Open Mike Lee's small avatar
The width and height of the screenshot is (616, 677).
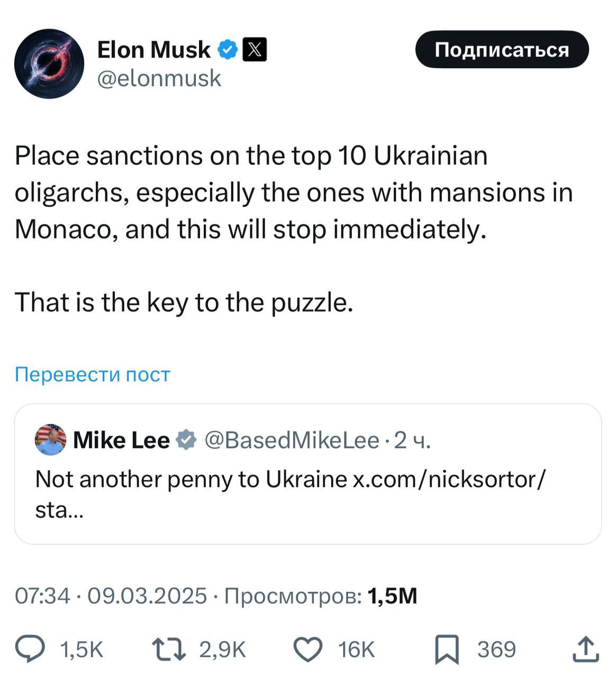point(50,440)
